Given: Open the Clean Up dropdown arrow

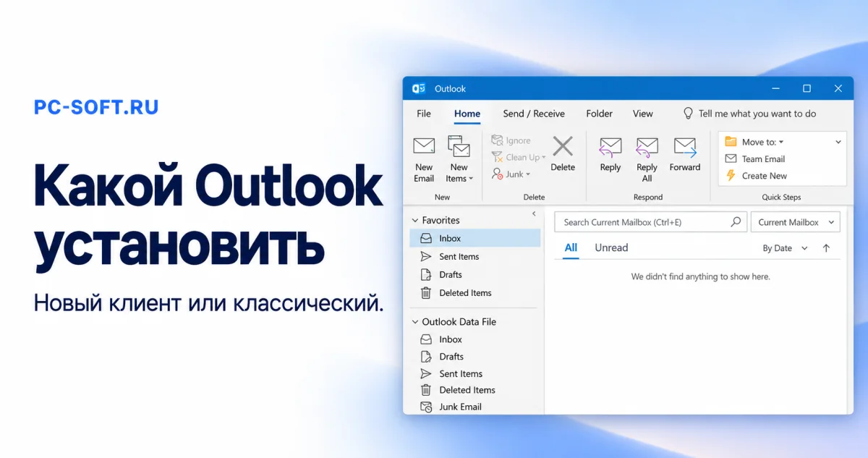Looking at the screenshot, I should click(544, 158).
